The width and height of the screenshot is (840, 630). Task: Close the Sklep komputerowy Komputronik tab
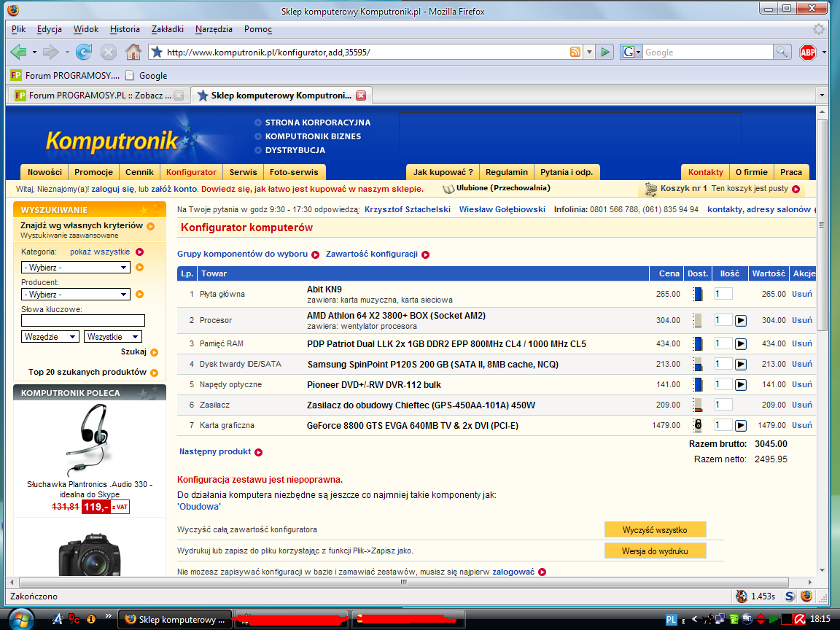tap(361, 96)
